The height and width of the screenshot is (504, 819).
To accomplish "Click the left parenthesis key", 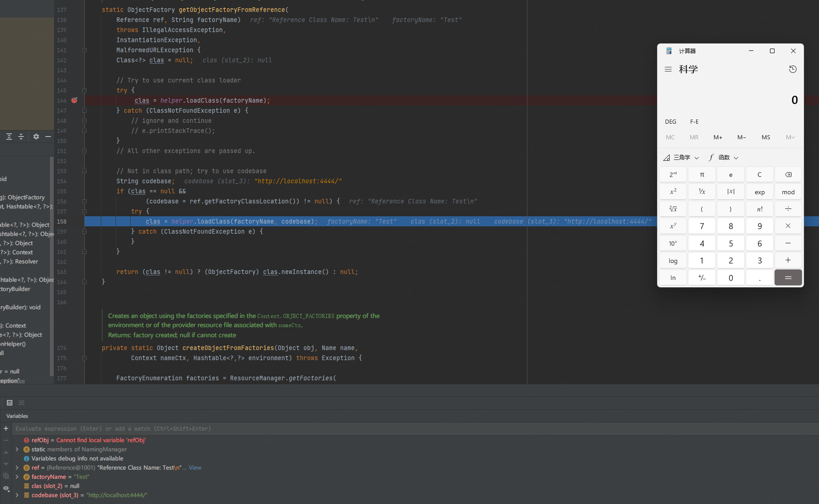I will (702, 209).
